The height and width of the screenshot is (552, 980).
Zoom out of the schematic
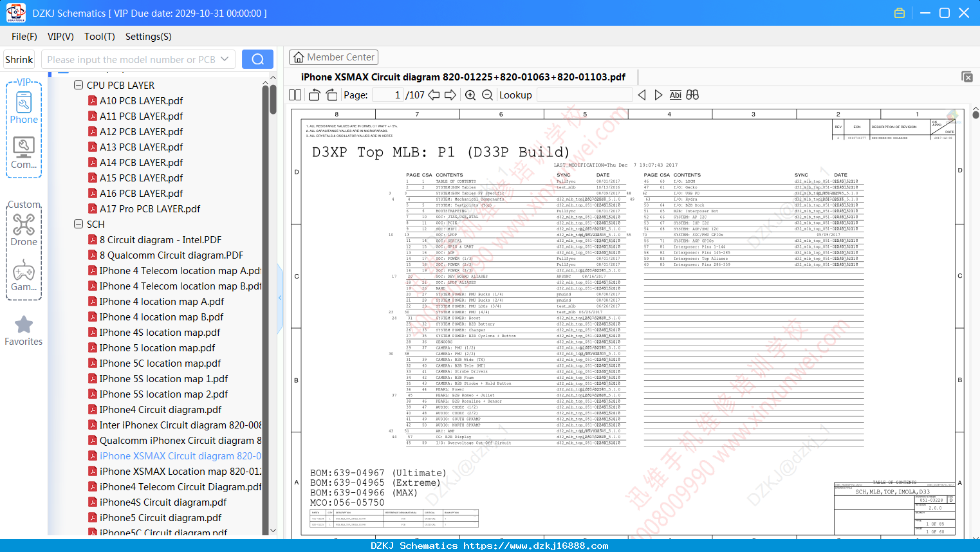pos(487,95)
